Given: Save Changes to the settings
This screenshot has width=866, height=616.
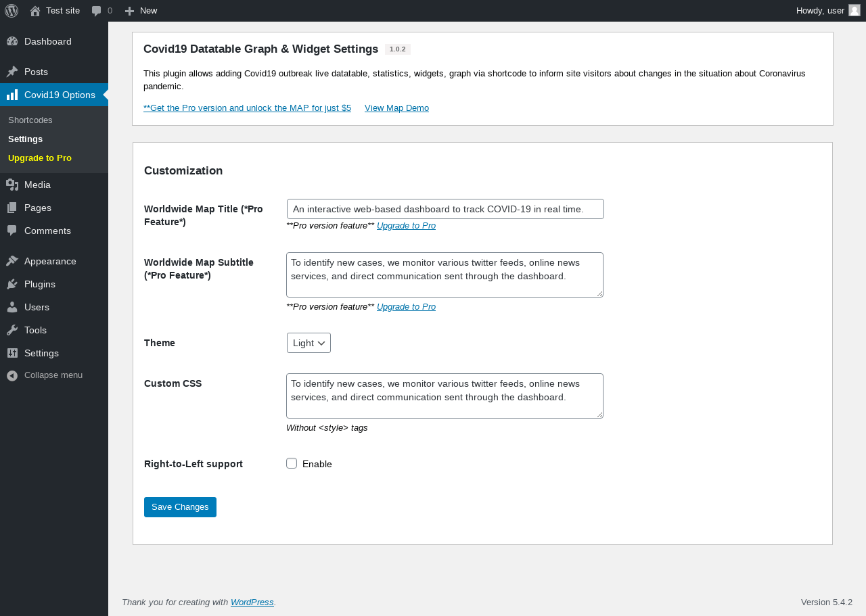Looking at the screenshot, I should [x=180, y=507].
